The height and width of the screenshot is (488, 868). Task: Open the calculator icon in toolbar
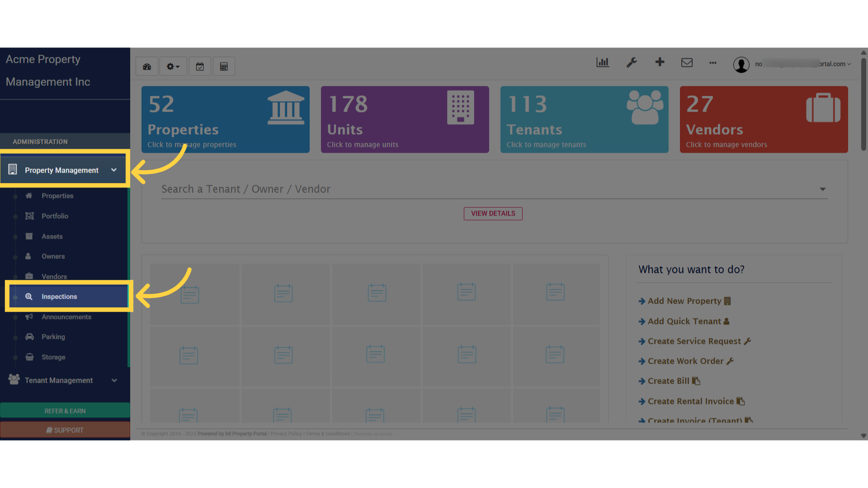point(224,66)
